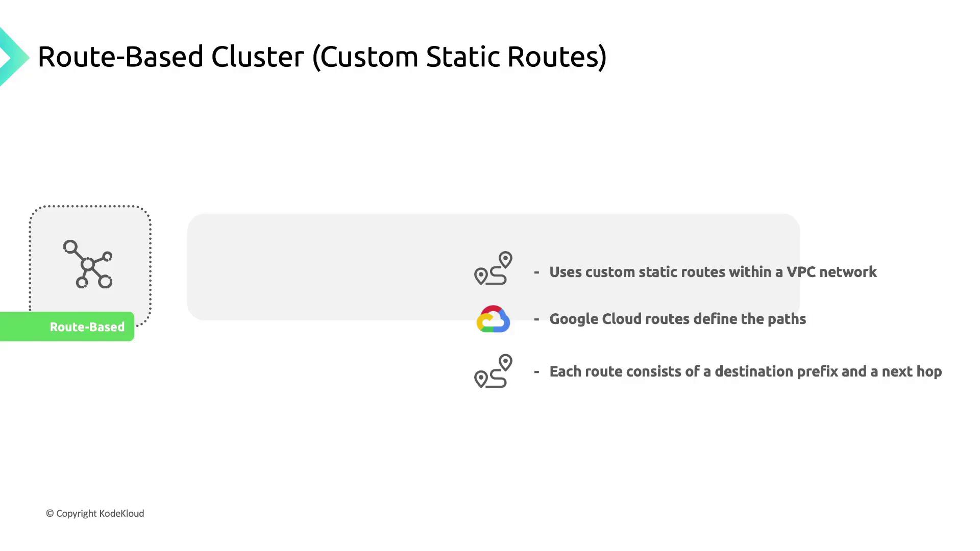Click the upper location pin beside the destination prefix line
The height and width of the screenshot is (551, 980).
click(x=505, y=362)
